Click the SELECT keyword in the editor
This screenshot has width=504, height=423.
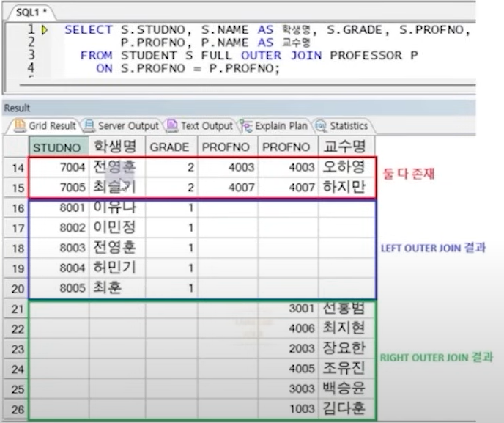(x=89, y=30)
